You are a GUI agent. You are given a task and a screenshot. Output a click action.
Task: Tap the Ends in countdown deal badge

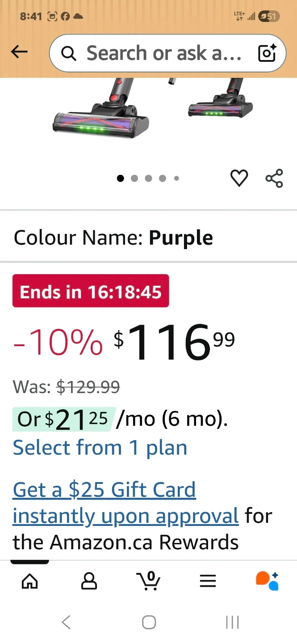tap(91, 291)
